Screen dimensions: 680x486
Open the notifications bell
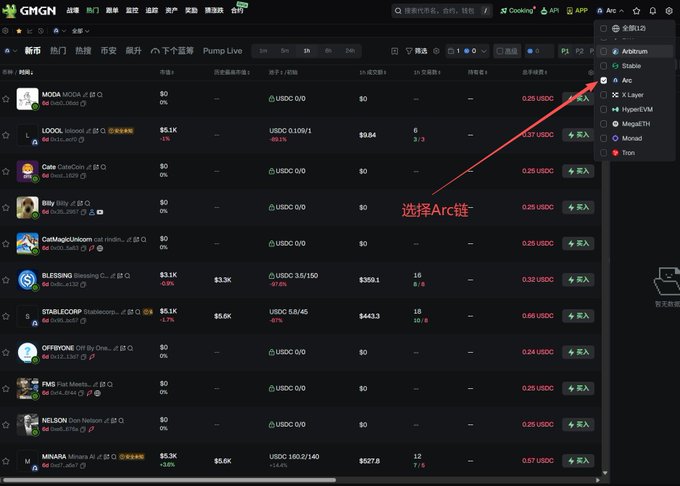[652, 11]
